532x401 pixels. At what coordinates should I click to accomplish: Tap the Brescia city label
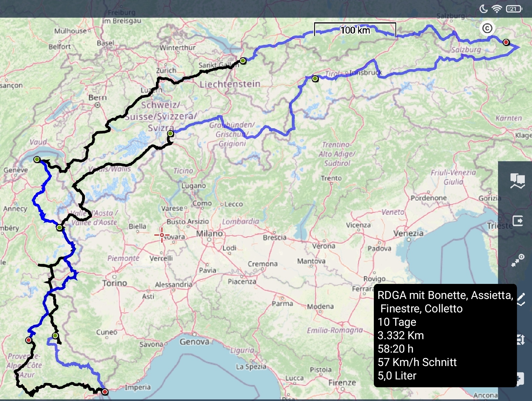tap(274, 237)
